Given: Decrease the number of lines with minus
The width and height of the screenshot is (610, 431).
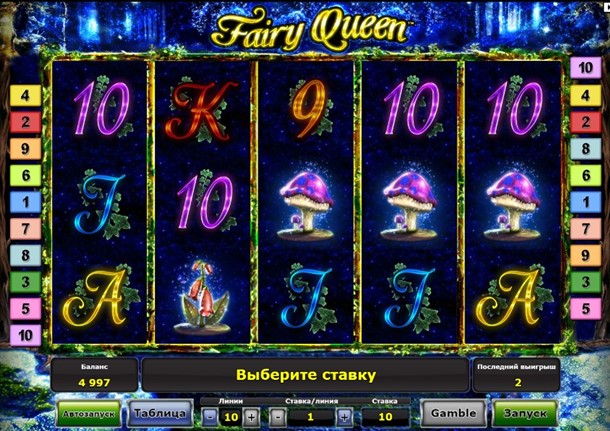Looking at the screenshot, I should tap(210, 418).
